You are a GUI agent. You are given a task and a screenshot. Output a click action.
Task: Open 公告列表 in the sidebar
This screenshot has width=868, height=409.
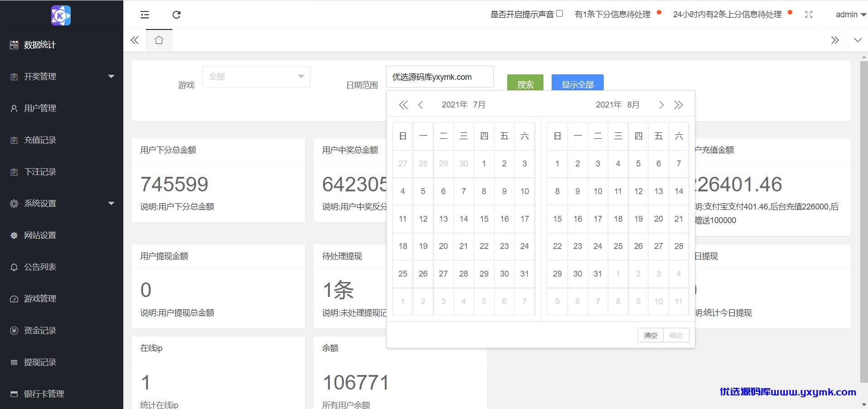(62, 267)
